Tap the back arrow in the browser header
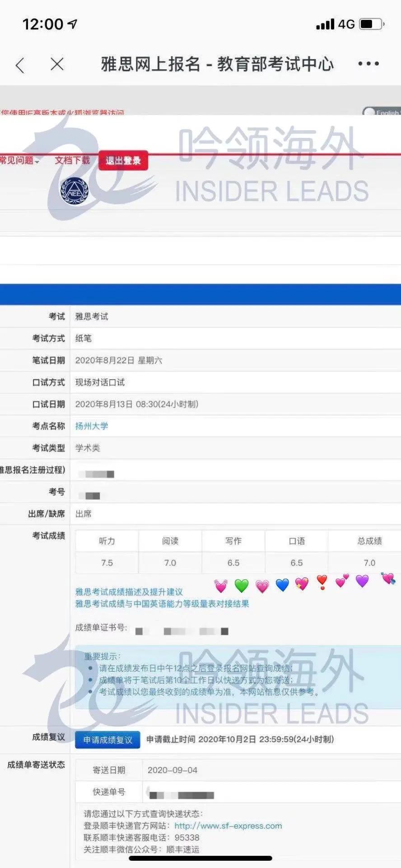The height and width of the screenshot is (868, 401). [x=20, y=65]
